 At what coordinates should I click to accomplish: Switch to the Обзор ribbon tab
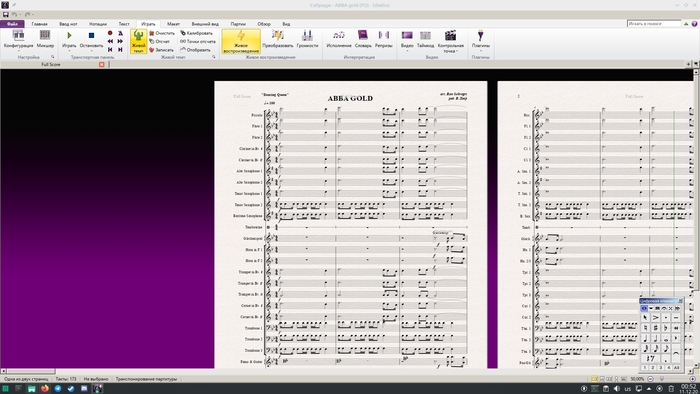[x=264, y=24]
